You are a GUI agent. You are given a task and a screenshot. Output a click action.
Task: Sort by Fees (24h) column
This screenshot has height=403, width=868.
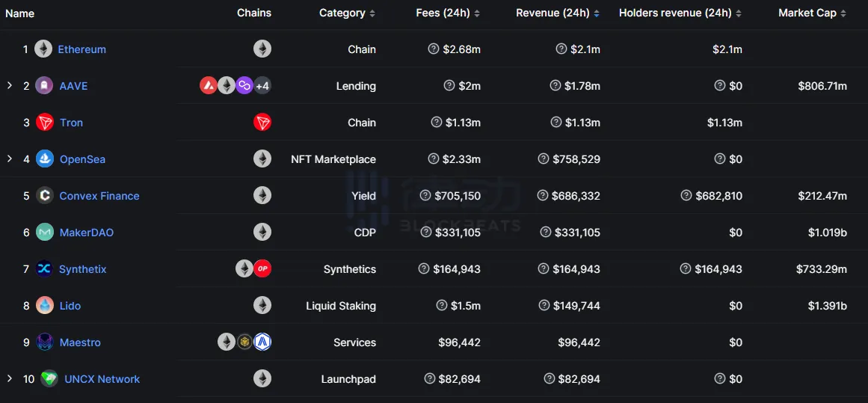click(x=448, y=13)
